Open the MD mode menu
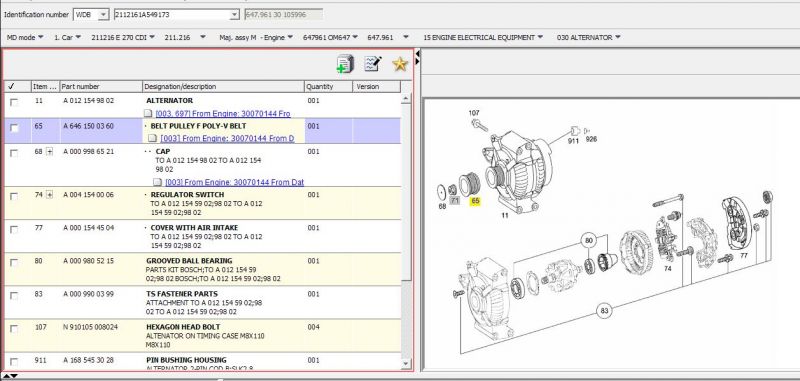This screenshot has width=800, height=381. point(24,37)
